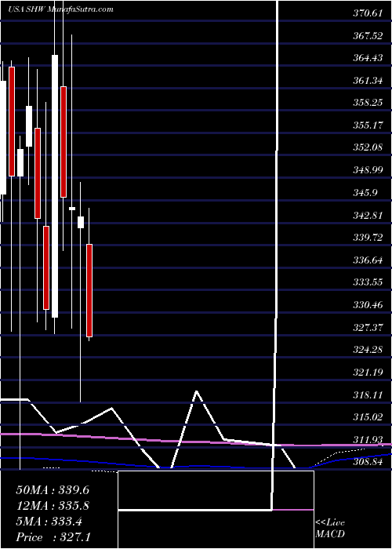Click the 324.28 price axis label

368,350
